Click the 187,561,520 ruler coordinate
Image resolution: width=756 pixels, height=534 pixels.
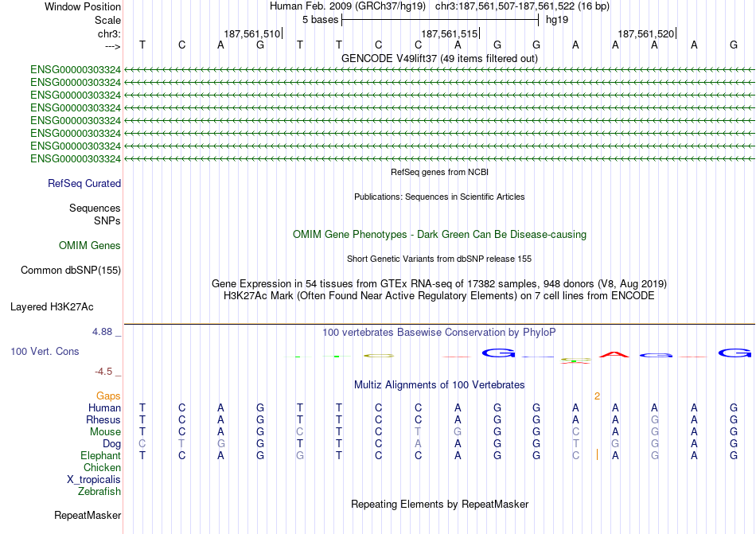pyautogui.click(x=646, y=33)
